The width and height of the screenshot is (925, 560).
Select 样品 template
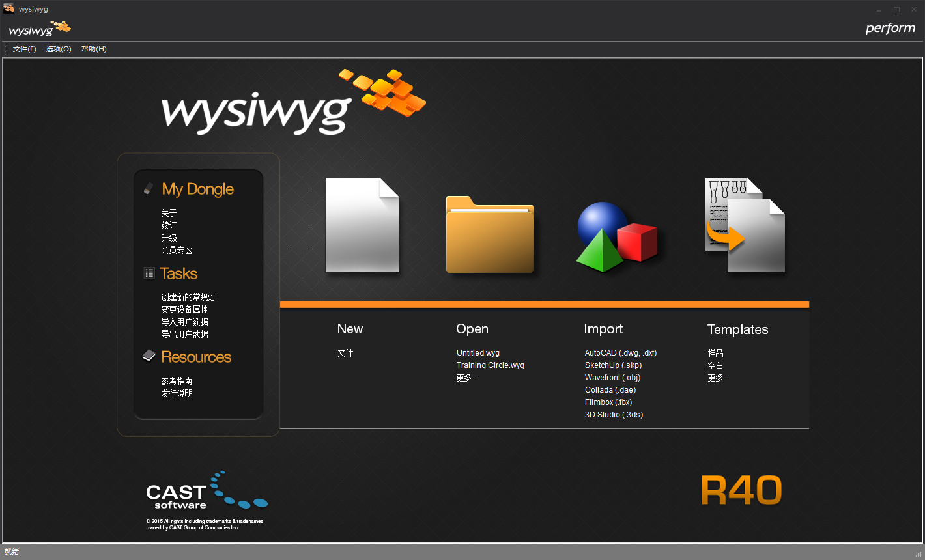[716, 353]
